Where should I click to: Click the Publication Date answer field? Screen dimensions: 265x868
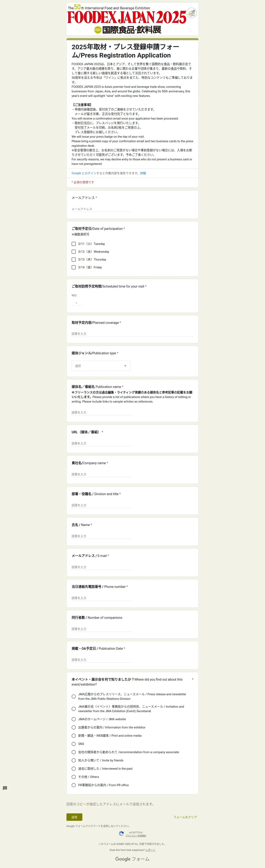pos(102,660)
